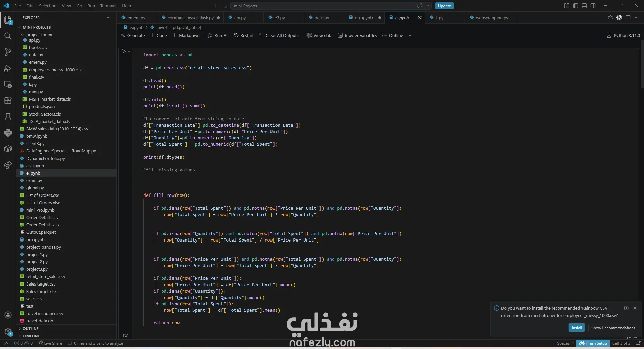Screen dimensions: 644x349
Task: Add a Markdown cell
Action: (186, 35)
